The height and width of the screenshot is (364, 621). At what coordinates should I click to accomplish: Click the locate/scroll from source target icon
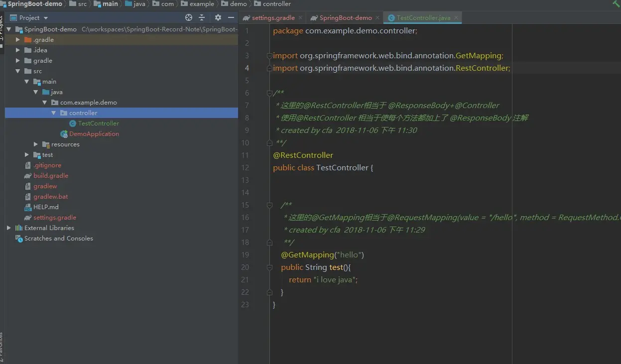(189, 17)
